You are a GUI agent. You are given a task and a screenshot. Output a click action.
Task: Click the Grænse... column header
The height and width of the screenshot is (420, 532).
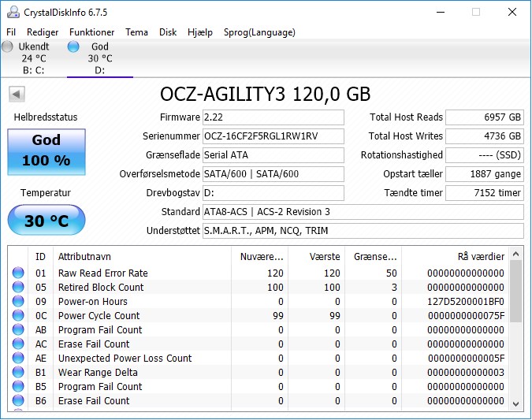(x=374, y=256)
